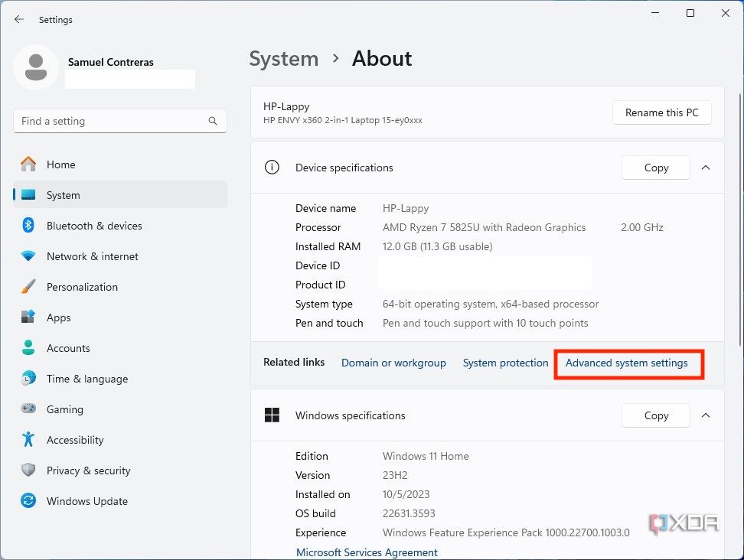744x560 pixels.
Task: Collapse the Device specifications section
Action: click(x=706, y=168)
